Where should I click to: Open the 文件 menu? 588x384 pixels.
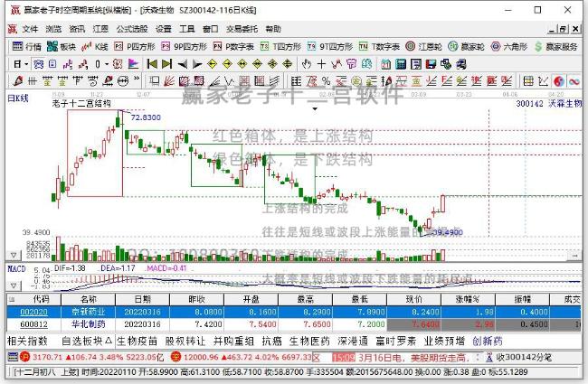[x=30, y=29]
